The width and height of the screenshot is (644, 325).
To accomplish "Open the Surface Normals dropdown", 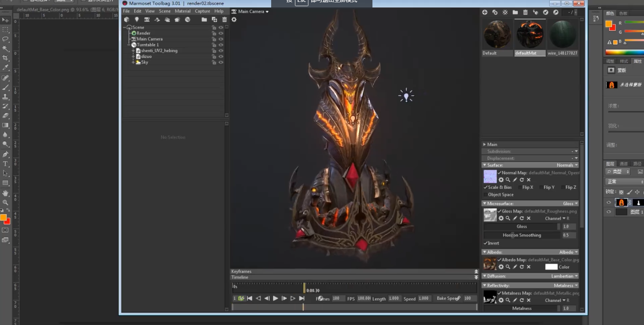I will (567, 165).
